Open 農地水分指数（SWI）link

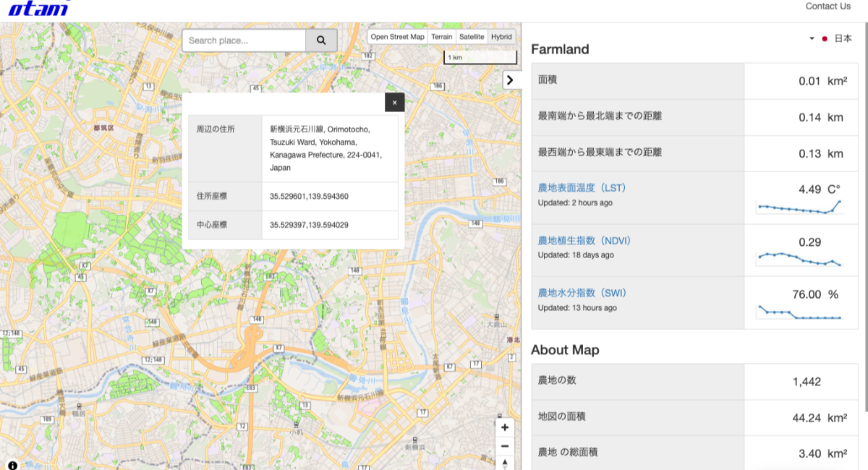point(582,293)
